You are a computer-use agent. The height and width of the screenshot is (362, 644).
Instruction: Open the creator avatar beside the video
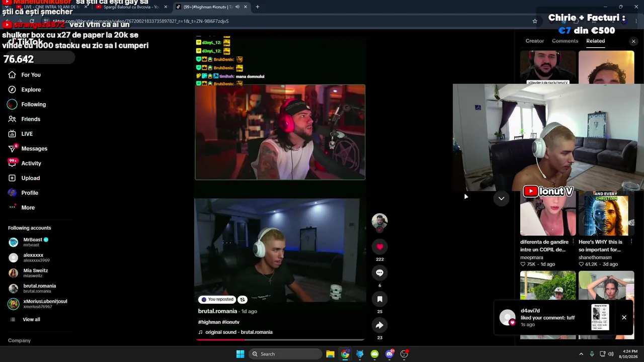(x=380, y=221)
